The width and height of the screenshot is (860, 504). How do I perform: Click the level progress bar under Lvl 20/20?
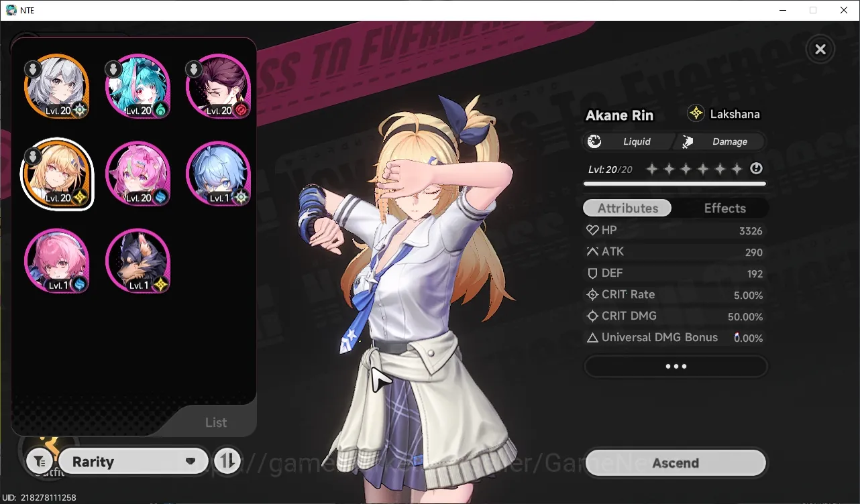point(675,184)
